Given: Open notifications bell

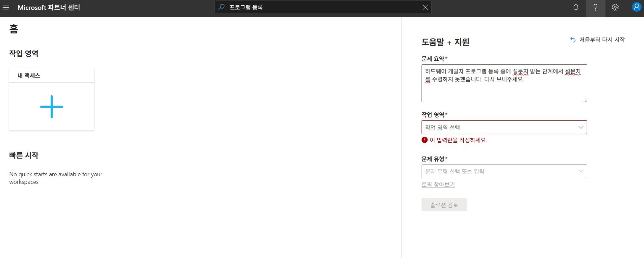Looking at the screenshot, I should coord(576,7).
